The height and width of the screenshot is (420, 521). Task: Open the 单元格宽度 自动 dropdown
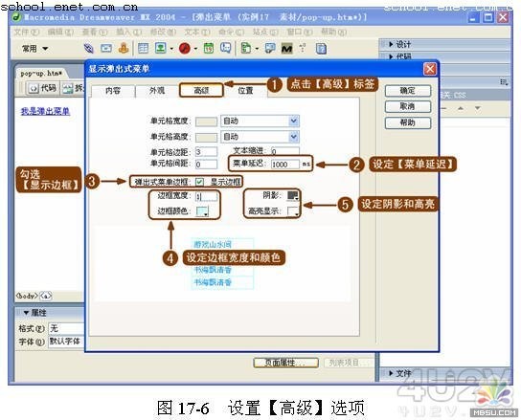point(260,121)
